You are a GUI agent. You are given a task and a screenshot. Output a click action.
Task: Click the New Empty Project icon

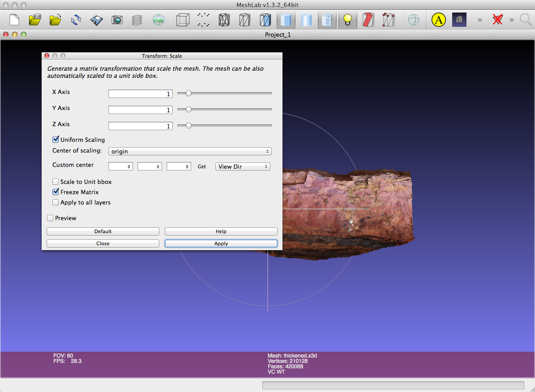pos(15,20)
